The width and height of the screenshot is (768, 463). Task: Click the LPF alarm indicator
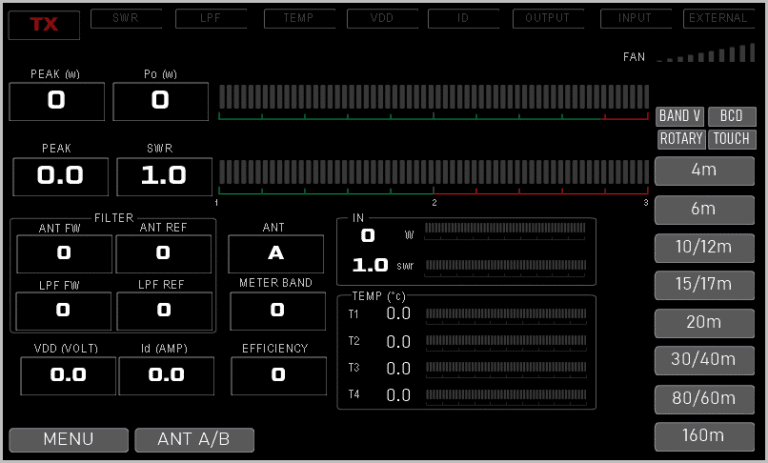coord(211,18)
